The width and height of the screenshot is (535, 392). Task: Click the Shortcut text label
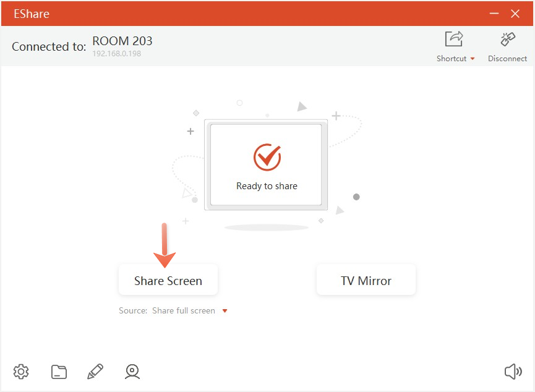coord(452,59)
